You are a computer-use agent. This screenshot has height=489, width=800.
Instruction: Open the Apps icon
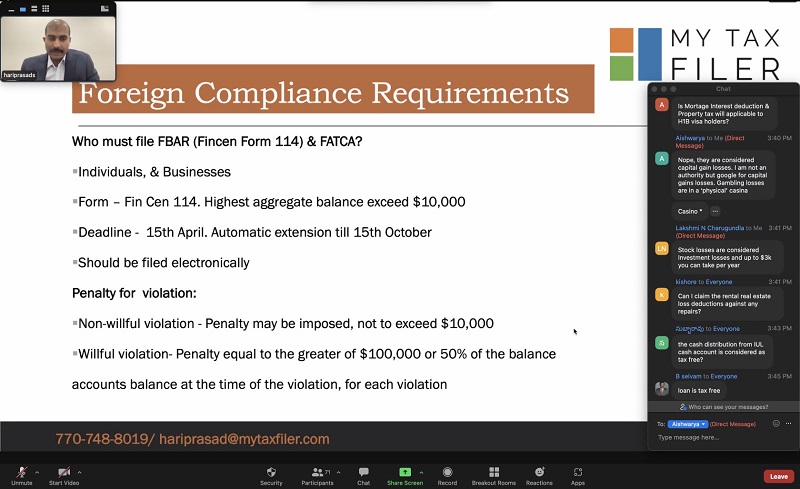[578, 472]
